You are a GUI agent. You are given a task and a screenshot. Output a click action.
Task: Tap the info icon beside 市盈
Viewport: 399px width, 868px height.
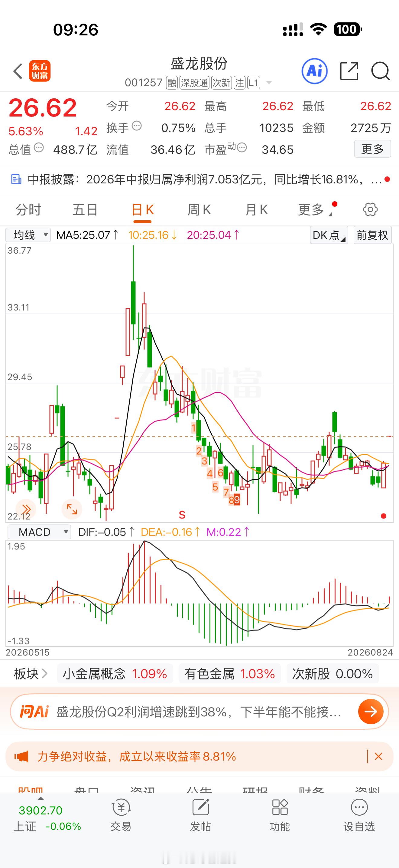242,148
